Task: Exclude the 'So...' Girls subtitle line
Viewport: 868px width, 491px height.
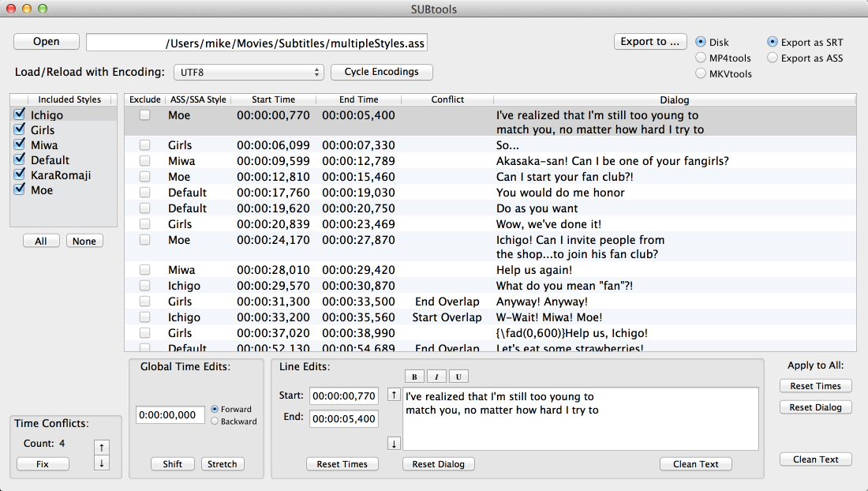Action: [x=144, y=145]
